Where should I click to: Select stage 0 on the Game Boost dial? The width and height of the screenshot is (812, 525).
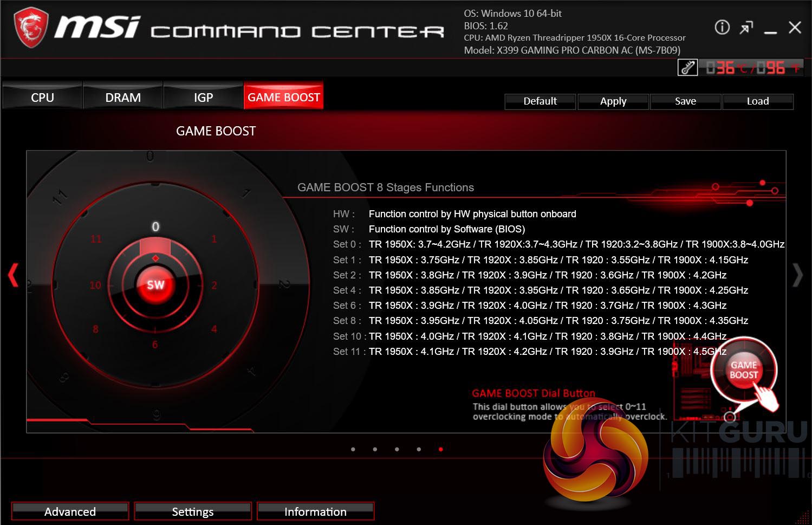(155, 226)
